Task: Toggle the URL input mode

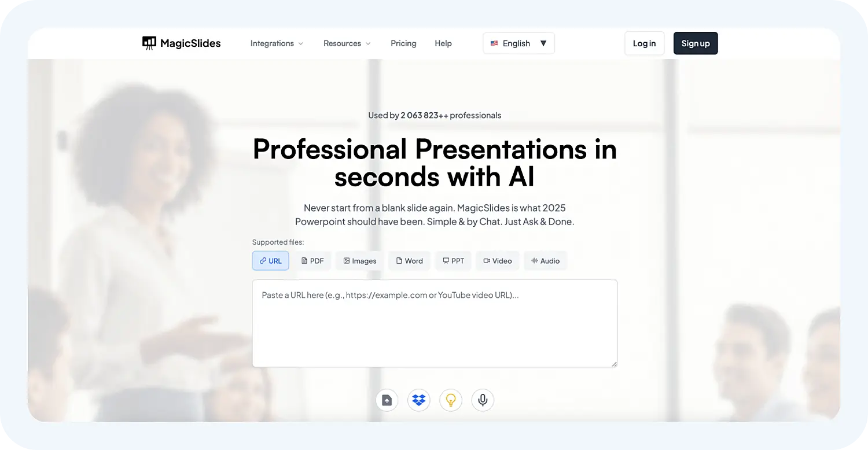Action: click(x=270, y=261)
